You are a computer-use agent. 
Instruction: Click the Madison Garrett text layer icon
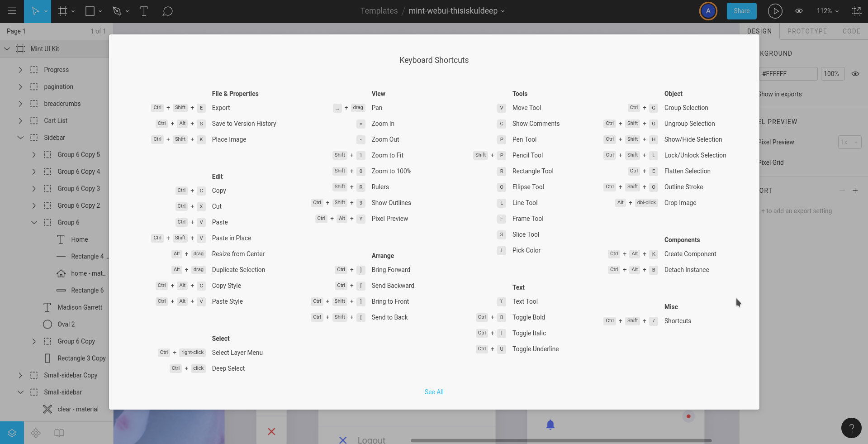click(47, 307)
